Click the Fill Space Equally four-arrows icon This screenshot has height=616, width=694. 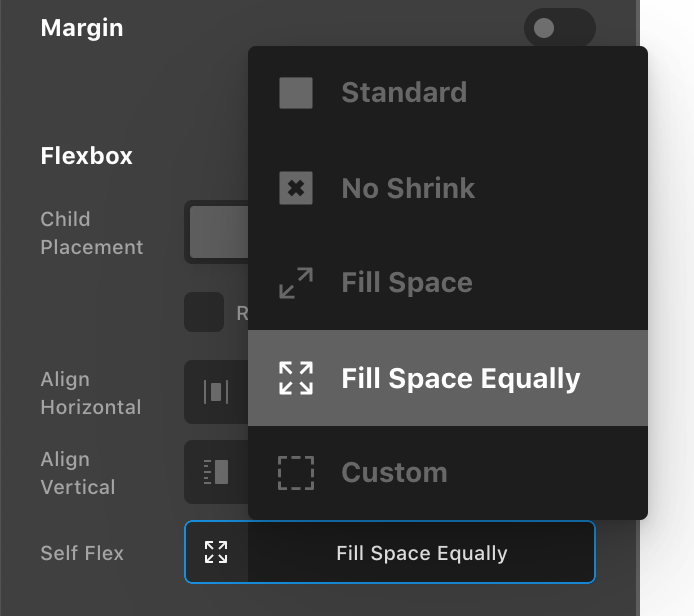pyautogui.click(x=296, y=378)
